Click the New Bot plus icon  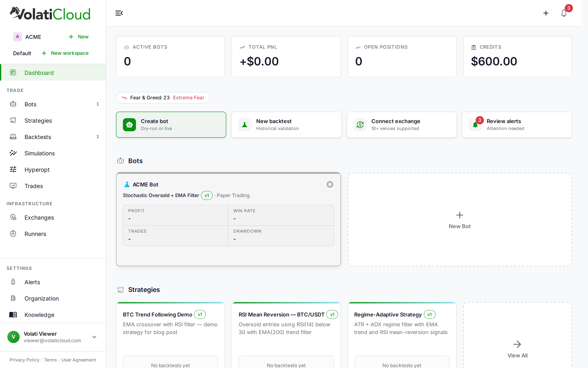pos(459,215)
